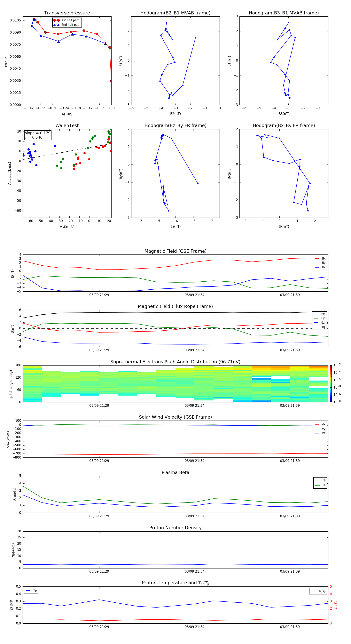Click the 'Np(#/cc)' y-axis label
This screenshot has height=644, width=351.
coord(13,550)
